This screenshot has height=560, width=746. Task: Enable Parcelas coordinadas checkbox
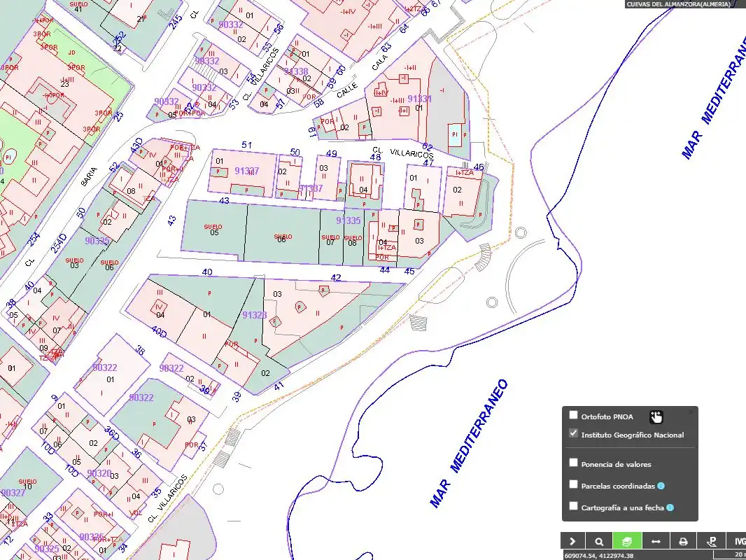[573, 484]
